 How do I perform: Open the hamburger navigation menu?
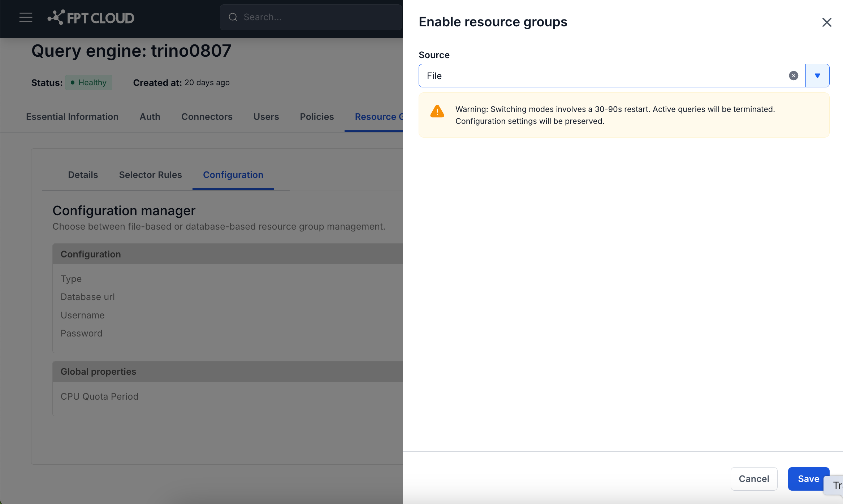26,17
